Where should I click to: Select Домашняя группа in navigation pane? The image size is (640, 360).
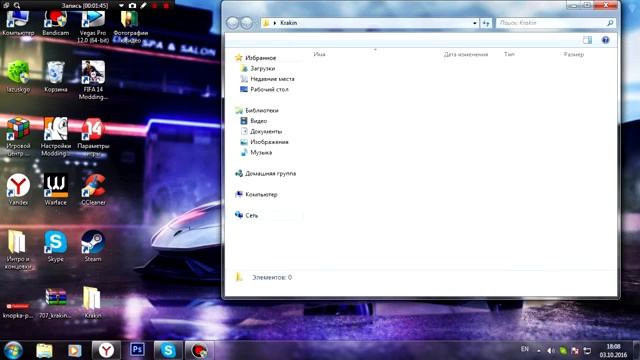266,173
